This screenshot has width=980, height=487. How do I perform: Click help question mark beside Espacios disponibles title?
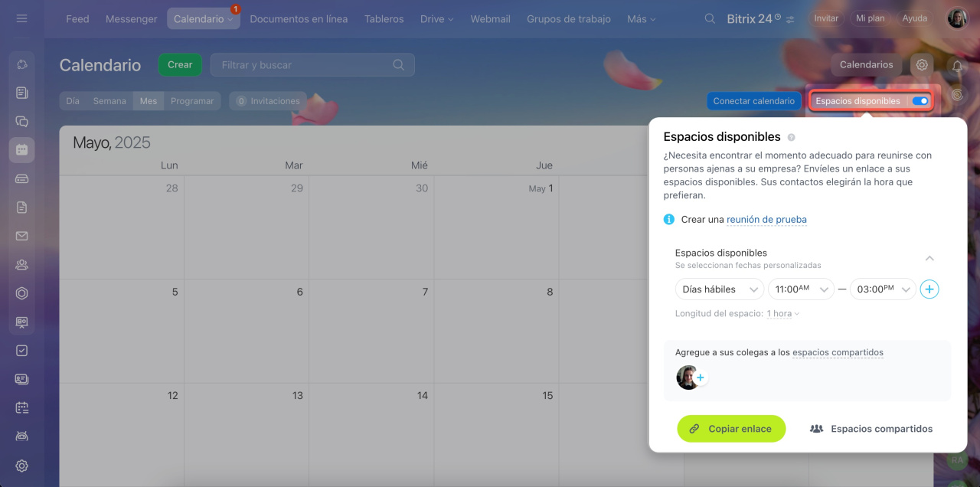pos(791,138)
